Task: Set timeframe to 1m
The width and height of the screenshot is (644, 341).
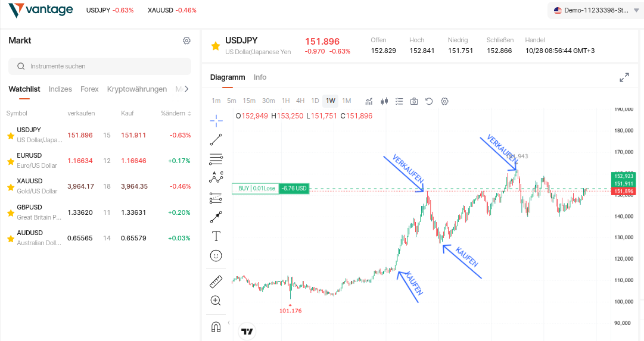Action: [216, 101]
